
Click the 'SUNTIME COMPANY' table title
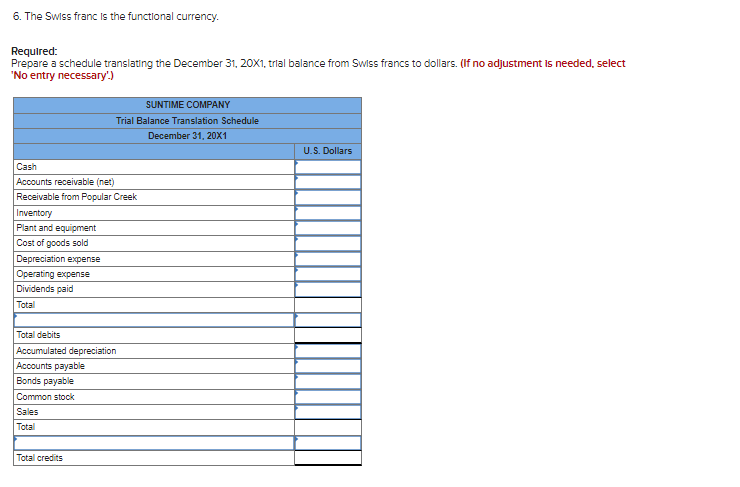point(188,105)
